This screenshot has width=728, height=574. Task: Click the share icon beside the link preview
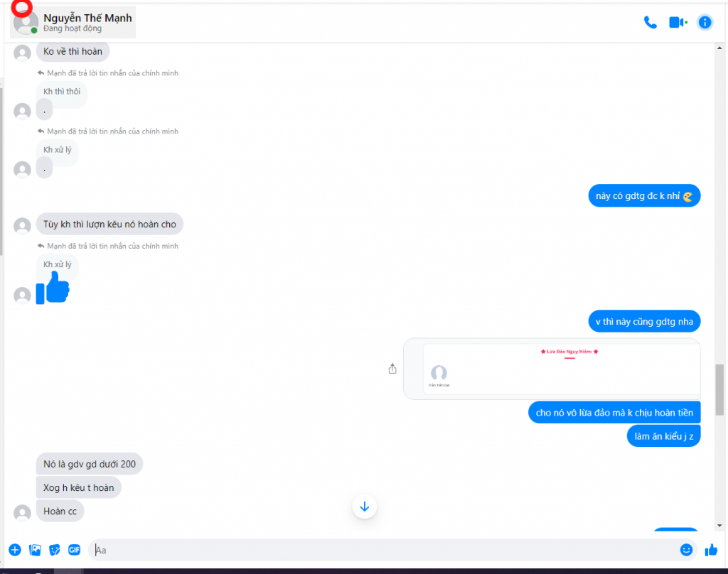392,369
